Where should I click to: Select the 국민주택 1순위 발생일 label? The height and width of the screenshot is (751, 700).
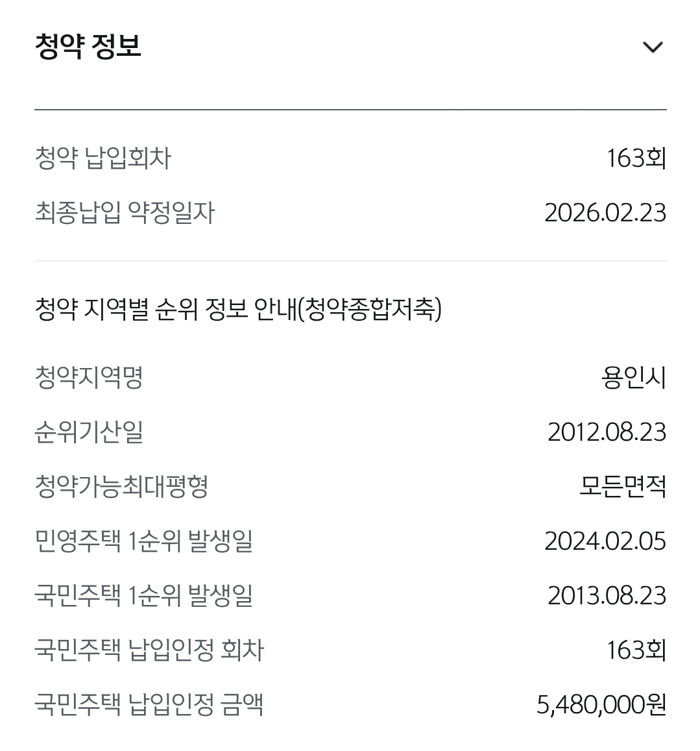click(143, 595)
